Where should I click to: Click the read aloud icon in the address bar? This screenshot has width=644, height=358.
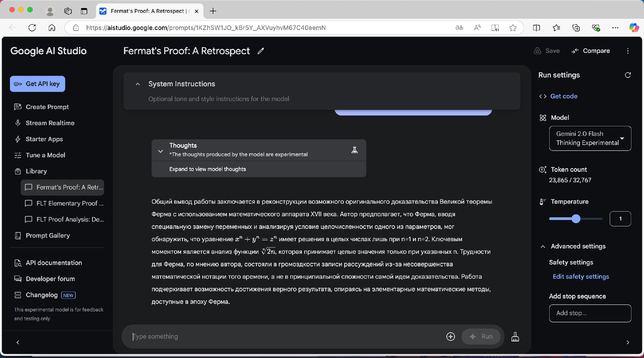pyautogui.click(x=477, y=27)
